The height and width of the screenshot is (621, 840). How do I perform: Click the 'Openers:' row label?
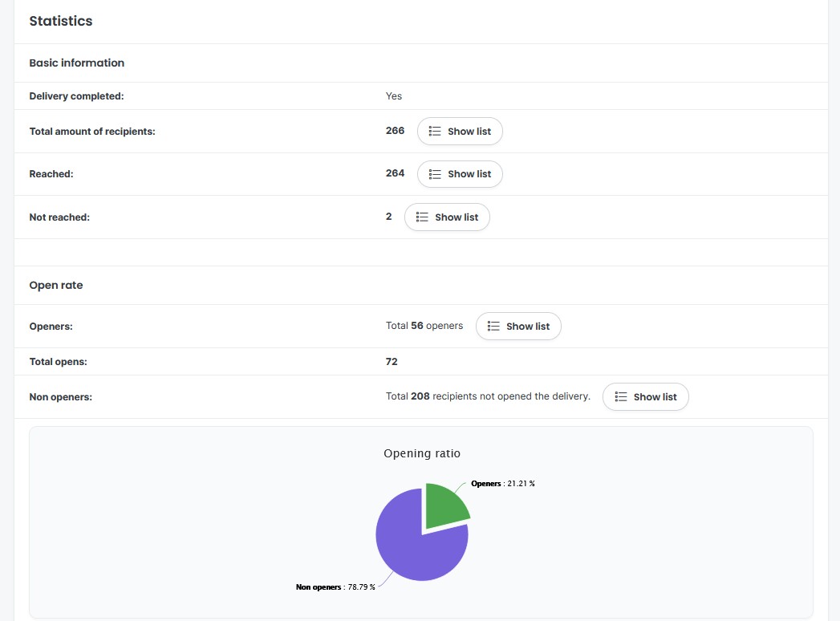pyautogui.click(x=51, y=327)
